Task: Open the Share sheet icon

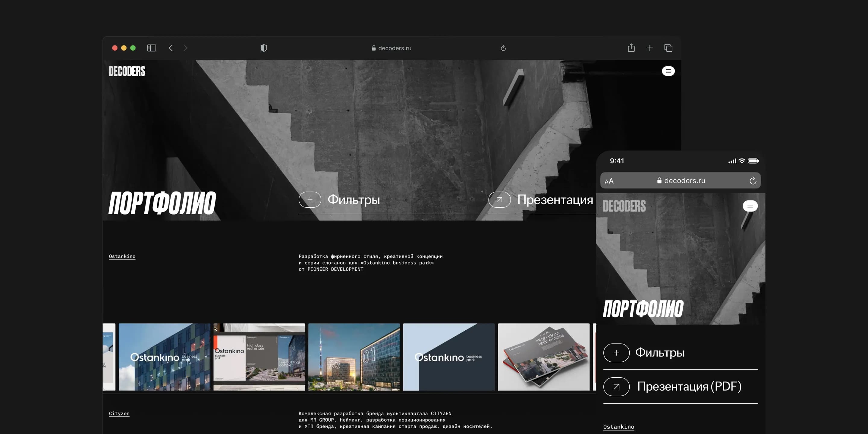Action: 631,48
